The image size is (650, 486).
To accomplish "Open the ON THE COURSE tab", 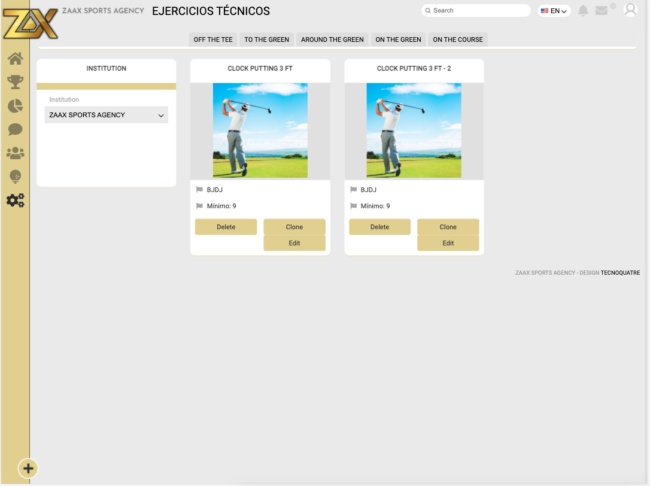I will [x=458, y=40].
